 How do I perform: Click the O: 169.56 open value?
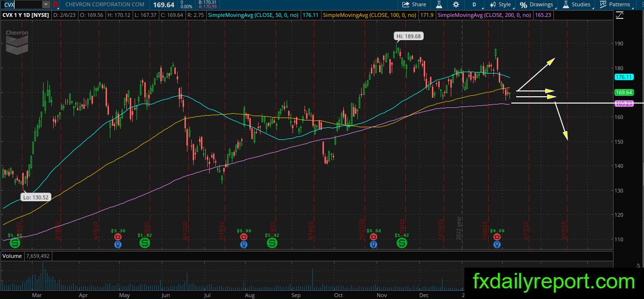92,15
